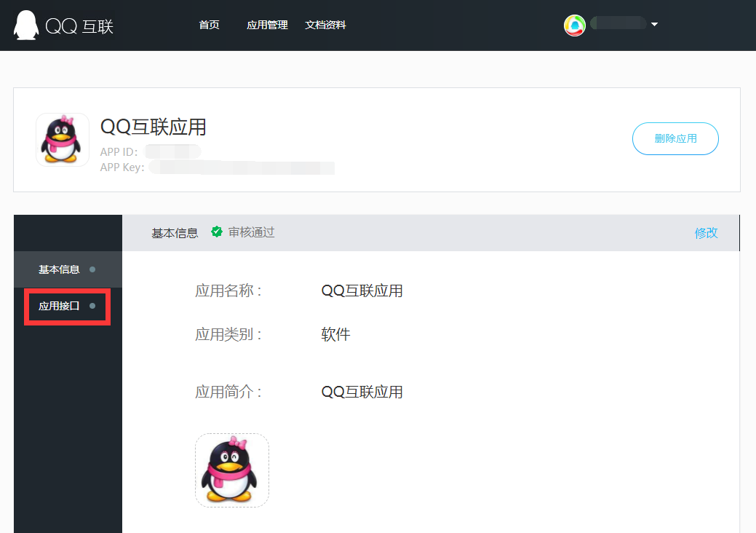Click the app penguin icon beside the title
756x533 pixels.
[x=62, y=140]
